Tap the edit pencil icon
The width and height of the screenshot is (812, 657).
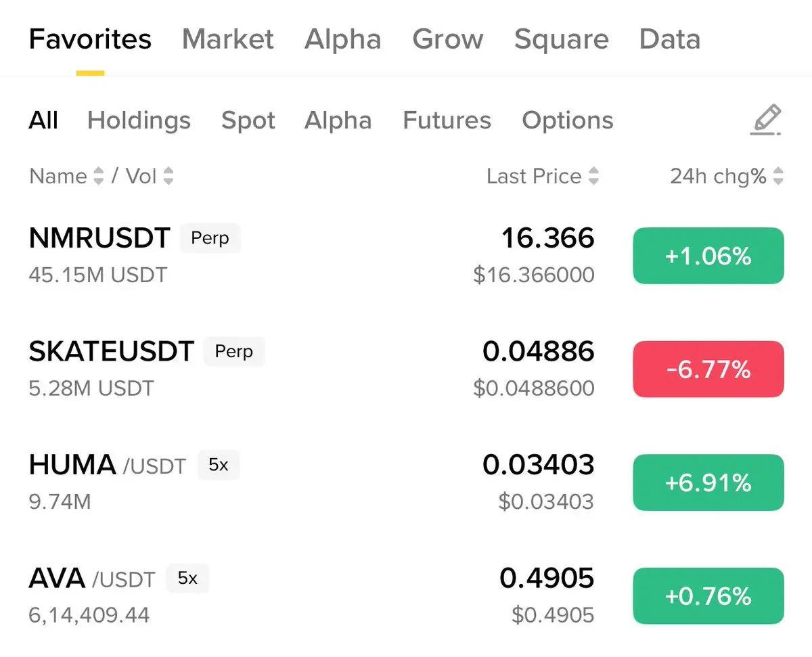766,120
